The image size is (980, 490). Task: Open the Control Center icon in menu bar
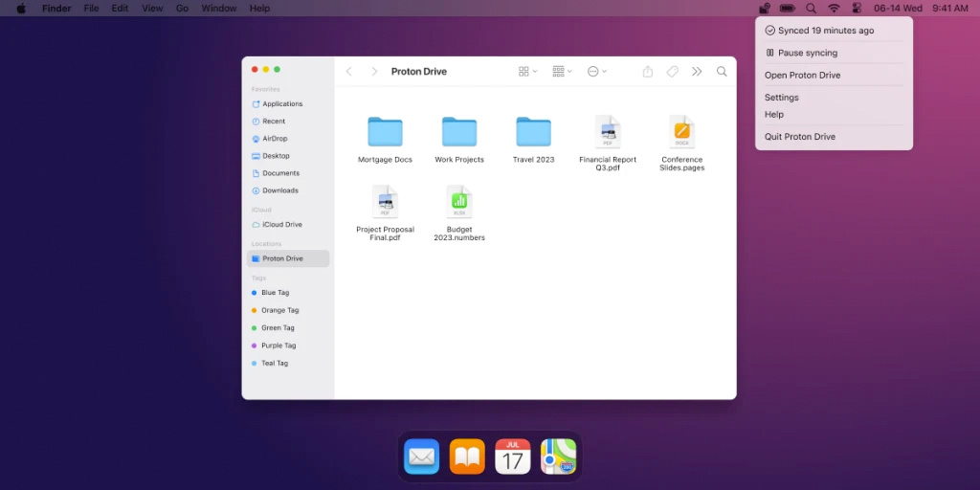coord(857,8)
